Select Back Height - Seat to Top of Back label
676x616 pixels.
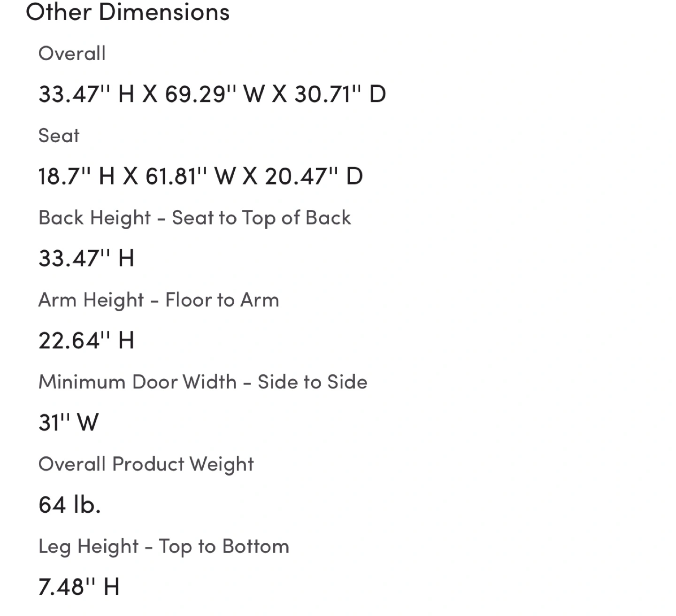pos(194,218)
